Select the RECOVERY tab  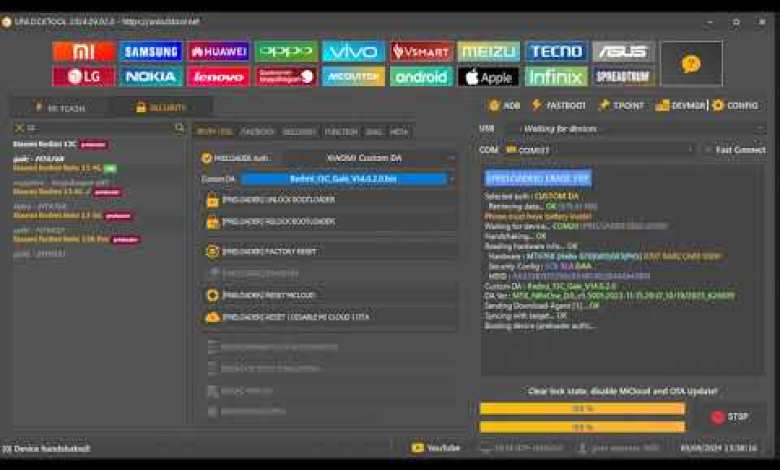click(299, 132)
